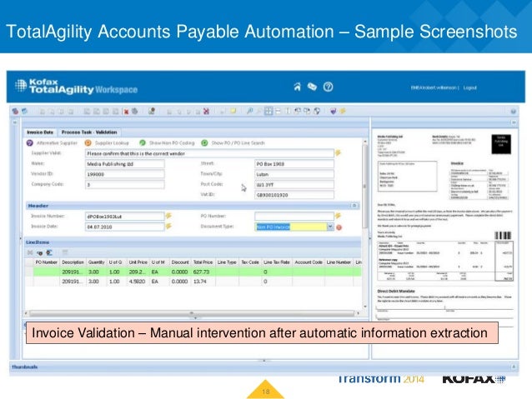Click the Name field Media Publishing
532x399 pixels.
tap(125, 164)
